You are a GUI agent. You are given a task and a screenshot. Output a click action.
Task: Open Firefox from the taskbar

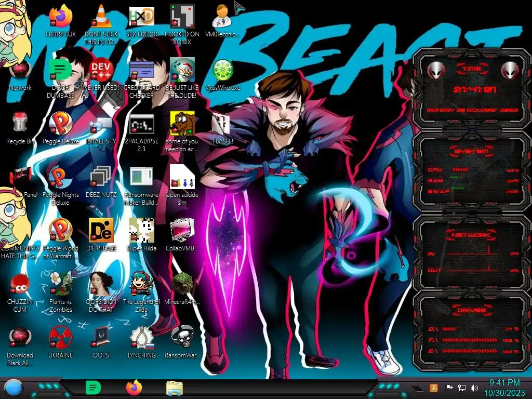[x=134, y=388]
